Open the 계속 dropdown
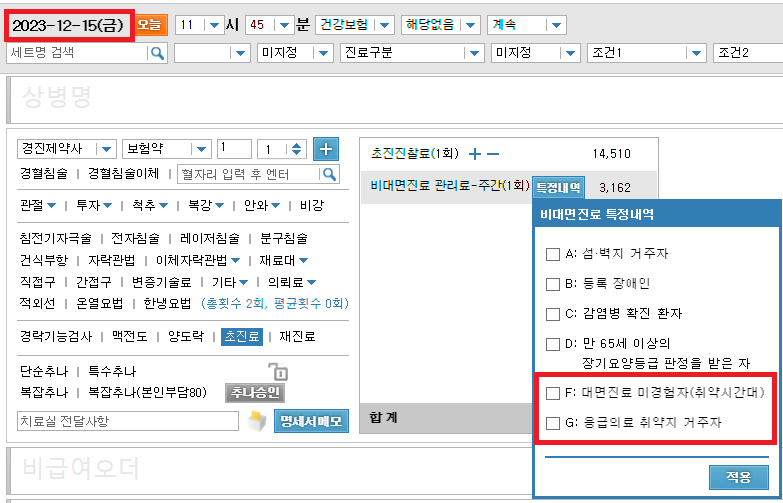The image size is (783, 503). [x=526, y=24]
